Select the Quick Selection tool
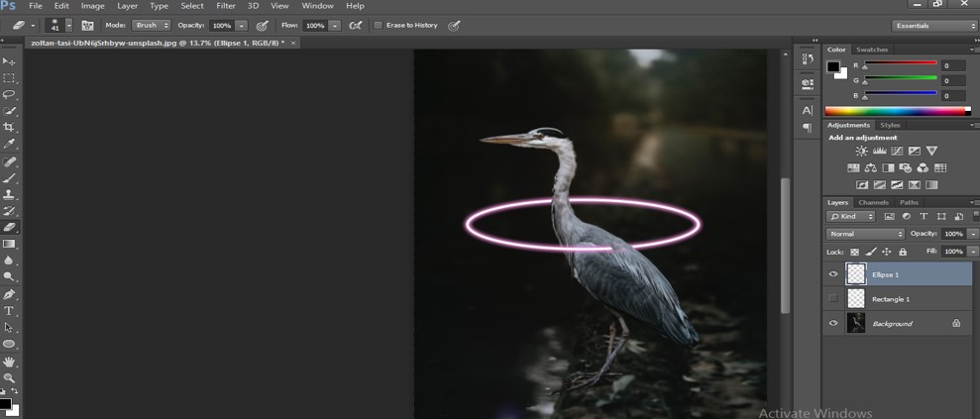 (x=9, y=111)
